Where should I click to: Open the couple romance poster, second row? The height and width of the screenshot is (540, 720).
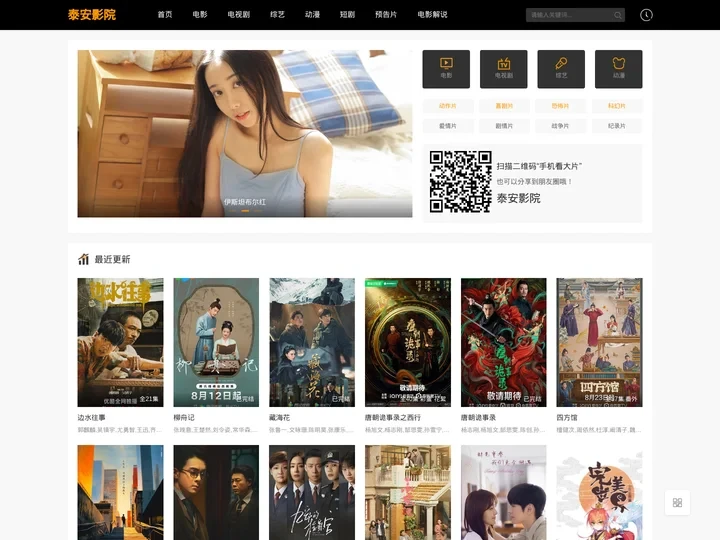point(504,492)
